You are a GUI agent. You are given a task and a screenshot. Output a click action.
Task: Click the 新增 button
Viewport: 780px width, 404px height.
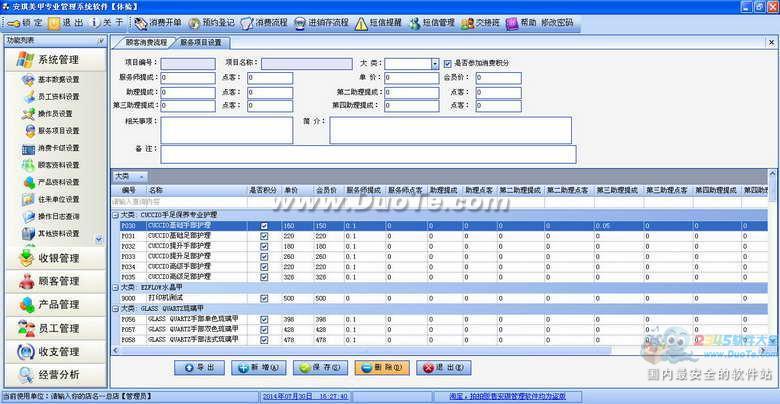pos(258,367)
